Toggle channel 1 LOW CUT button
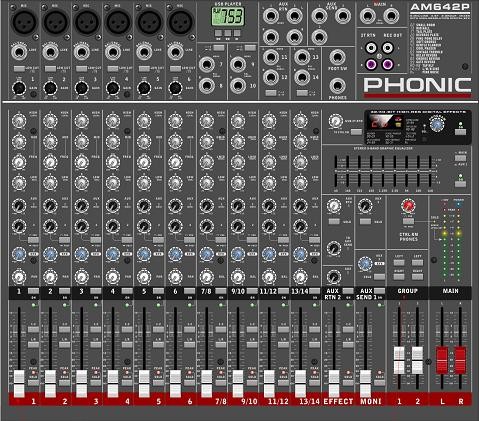 [18, 69]
